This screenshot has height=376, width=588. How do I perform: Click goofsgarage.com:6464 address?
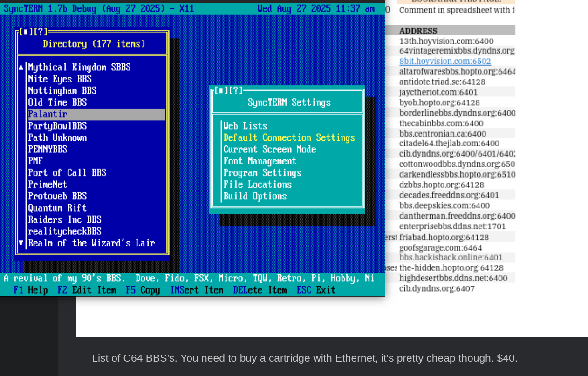(441, 248)
